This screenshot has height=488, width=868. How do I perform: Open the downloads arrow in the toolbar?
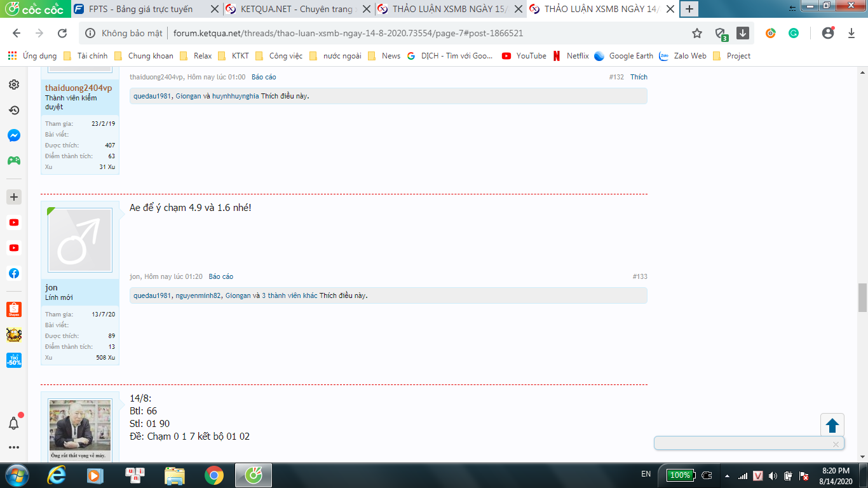[743, 33]
